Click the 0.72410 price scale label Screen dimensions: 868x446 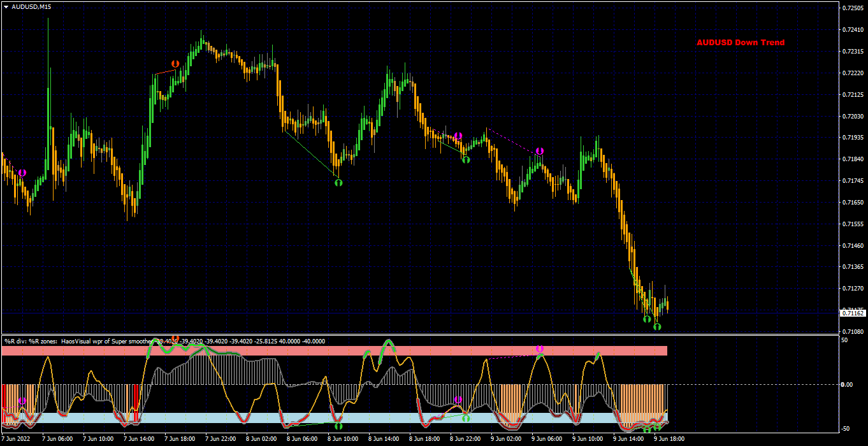(853, 30)
